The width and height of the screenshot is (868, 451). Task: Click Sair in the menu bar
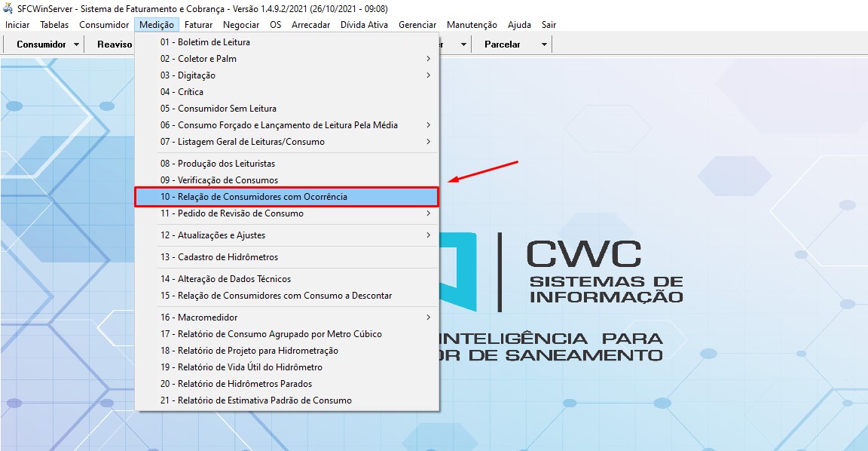pyautogui.click(x=549, y=24)
